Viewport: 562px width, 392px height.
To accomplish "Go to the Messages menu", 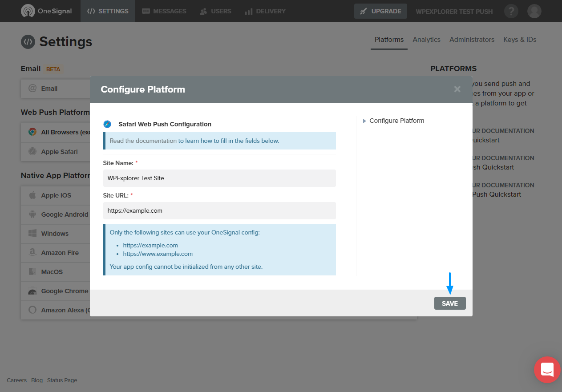I will click(164, 11).
